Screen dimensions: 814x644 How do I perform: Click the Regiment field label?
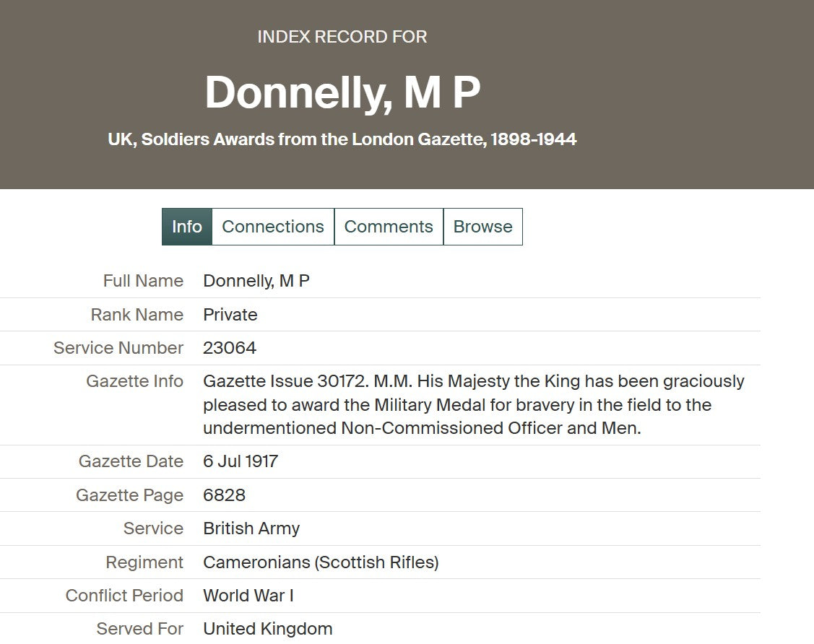point(144,562)
